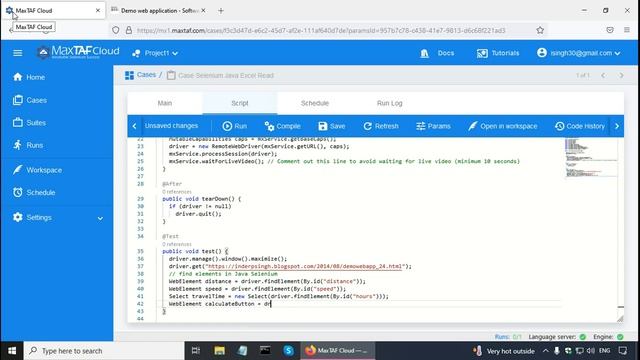640x360 pixels.
Task: Open the Project1 dropdown
Action: [155, 53]
